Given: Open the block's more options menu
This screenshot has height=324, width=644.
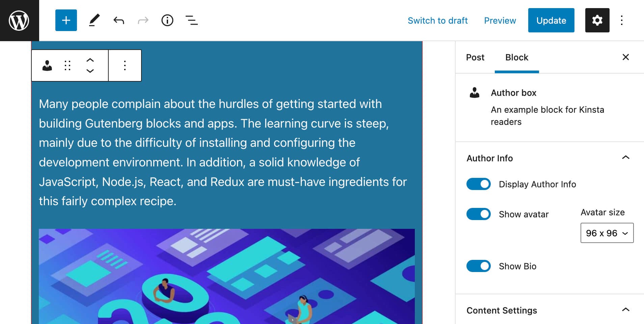Looking at the screenshot, I should 125,65.
